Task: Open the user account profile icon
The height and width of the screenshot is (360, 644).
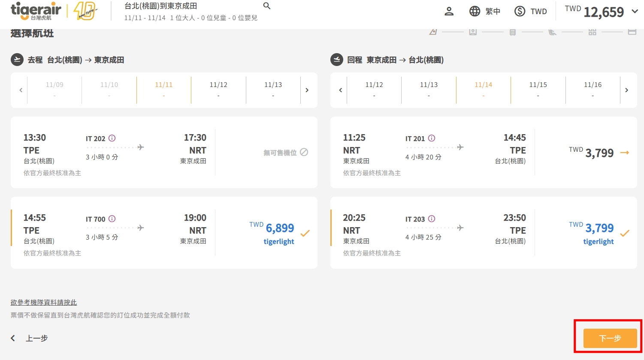Action: coord(449,12)
